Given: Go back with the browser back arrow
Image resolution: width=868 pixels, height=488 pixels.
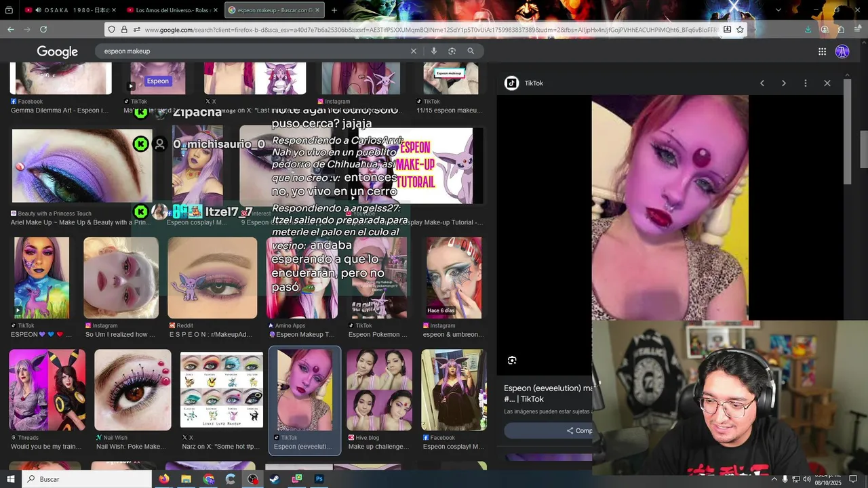Looking at the screenshot, I should pyautogui.click(x=11, y=29).
